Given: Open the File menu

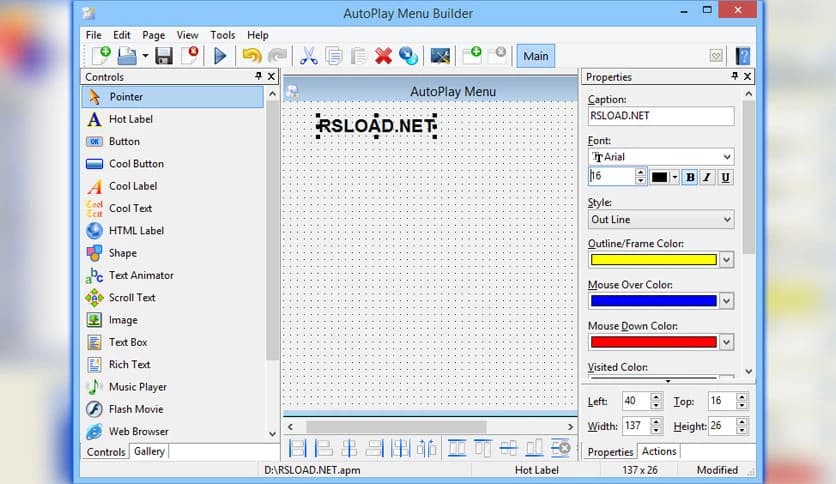Looking at the screenshot, I should pyautogui.click(x=93, y=35).
